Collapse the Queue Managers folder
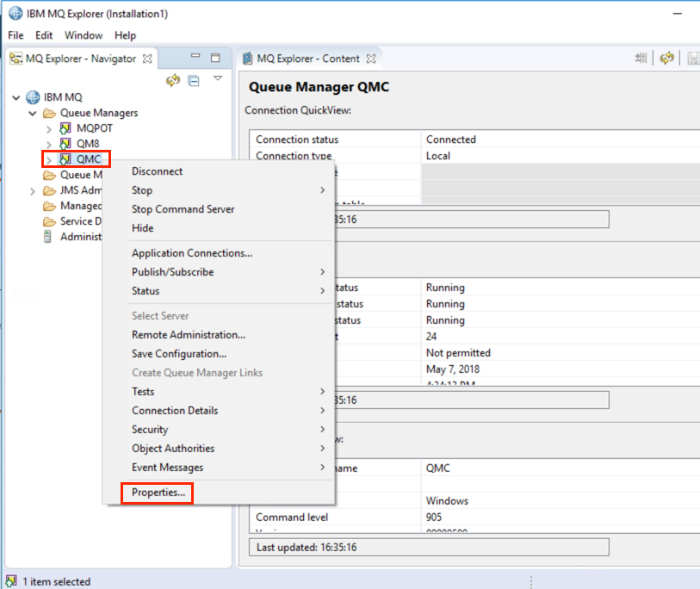Viewport: 700px width, 589px height. [33, 113]
